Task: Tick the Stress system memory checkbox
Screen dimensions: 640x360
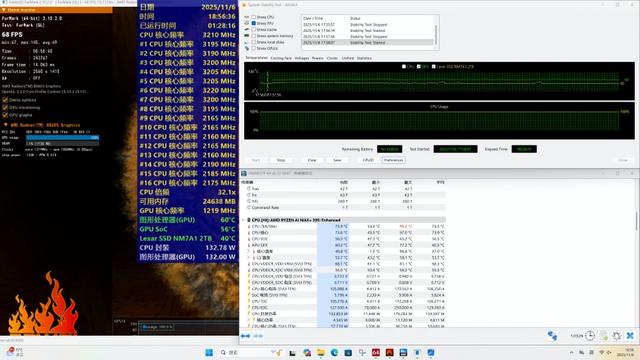Action: pos(254,36)
